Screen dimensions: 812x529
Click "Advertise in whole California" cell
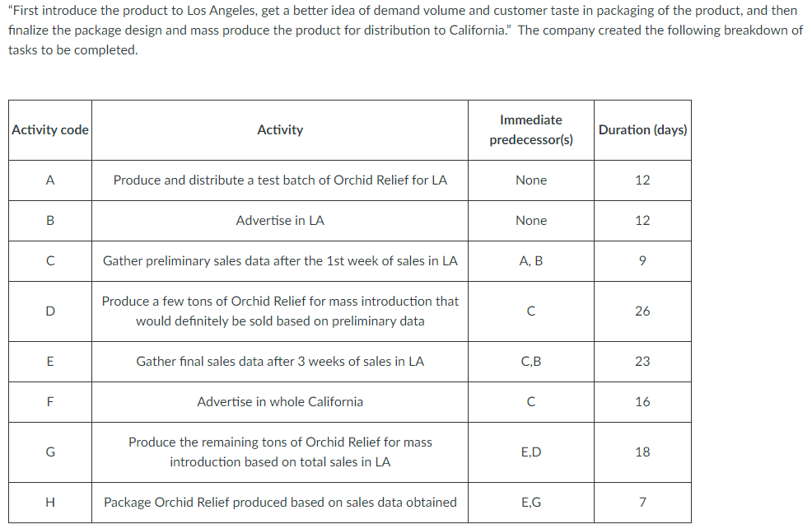click(280, 402)
